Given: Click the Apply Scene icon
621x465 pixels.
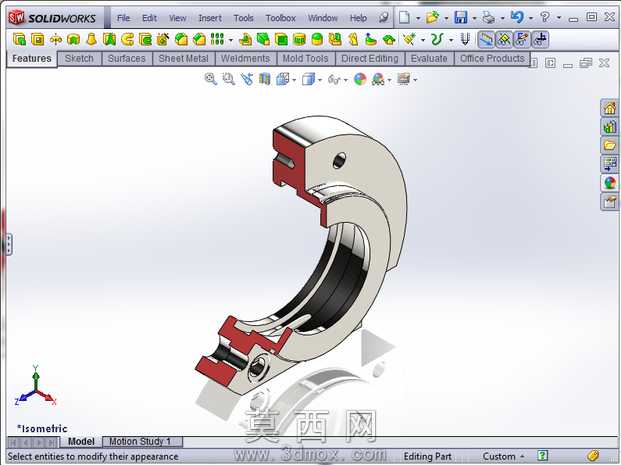Looking at the screenshot, I should point(378,79).
